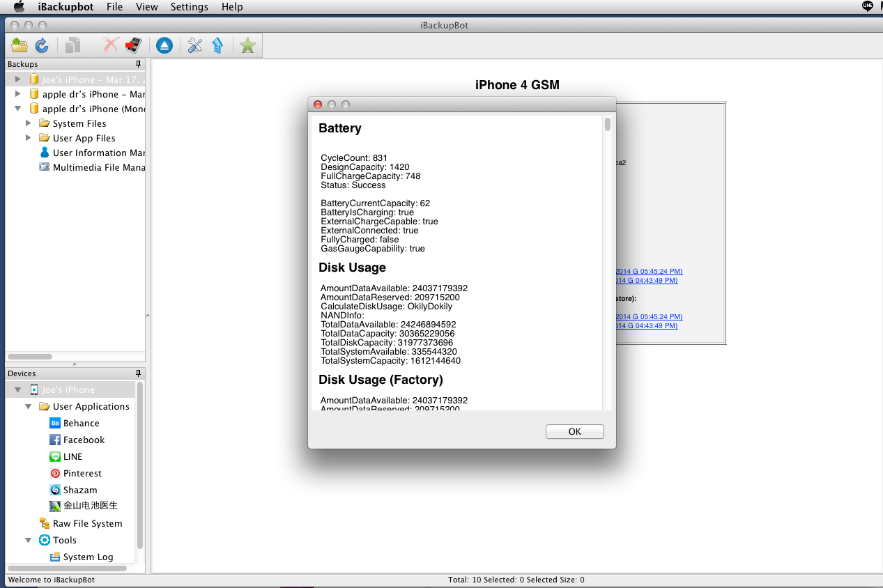Click the red X delete toolbar icon

(110, 45)
